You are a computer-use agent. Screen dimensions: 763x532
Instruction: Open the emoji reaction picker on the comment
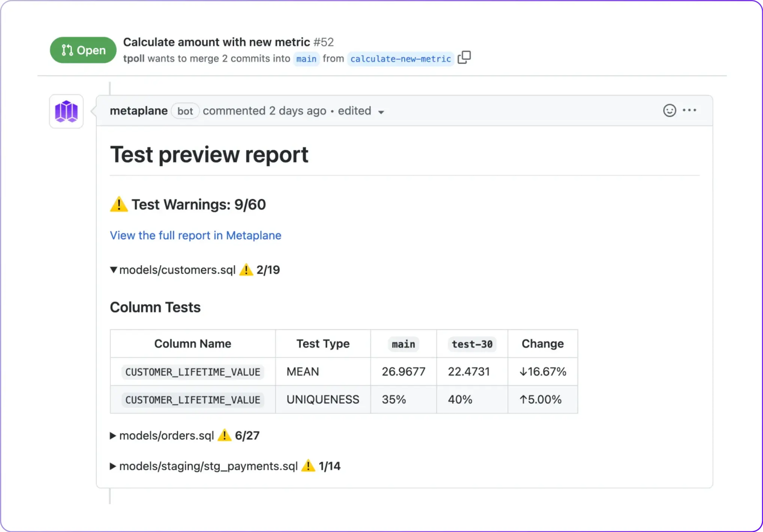669,110
